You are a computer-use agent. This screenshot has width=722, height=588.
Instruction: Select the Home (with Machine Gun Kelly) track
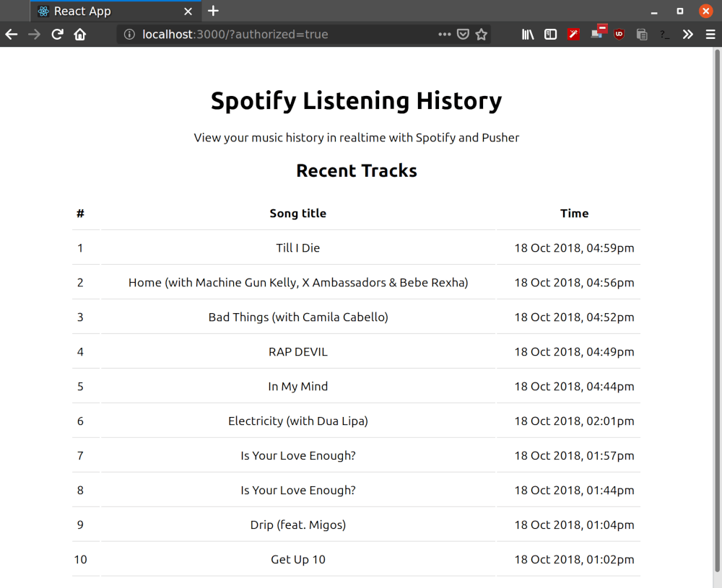click(298, 283)
